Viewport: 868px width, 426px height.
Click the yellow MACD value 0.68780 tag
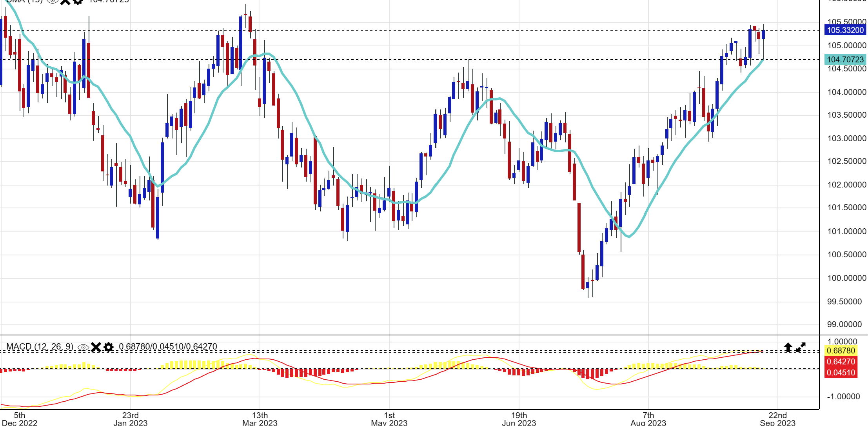pos(841,351)
